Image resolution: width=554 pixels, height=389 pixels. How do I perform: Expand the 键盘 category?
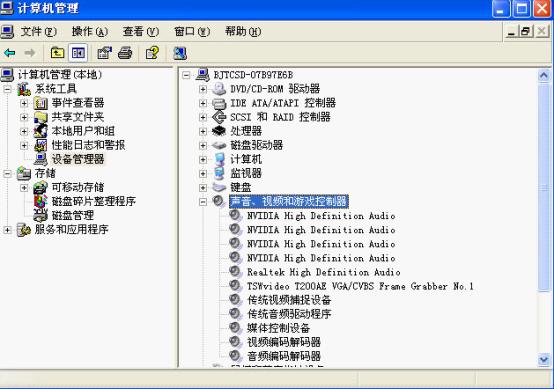(203, 188)
